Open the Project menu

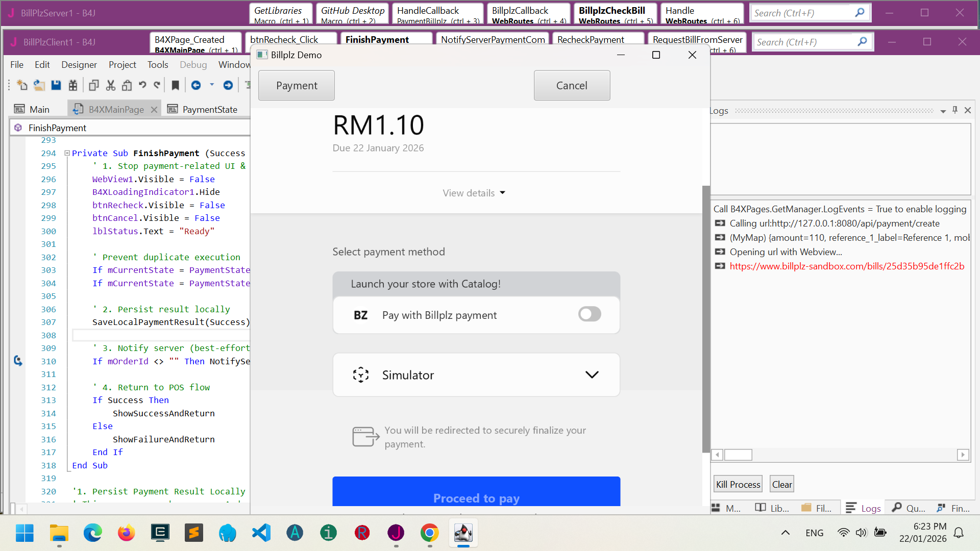122,64
